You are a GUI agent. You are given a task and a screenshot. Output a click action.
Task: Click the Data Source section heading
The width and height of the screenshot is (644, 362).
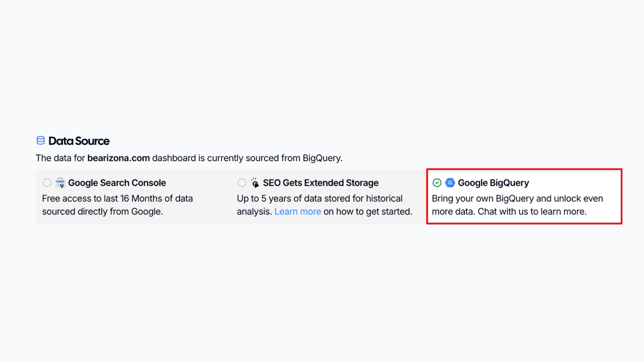[x=78, y=141]
